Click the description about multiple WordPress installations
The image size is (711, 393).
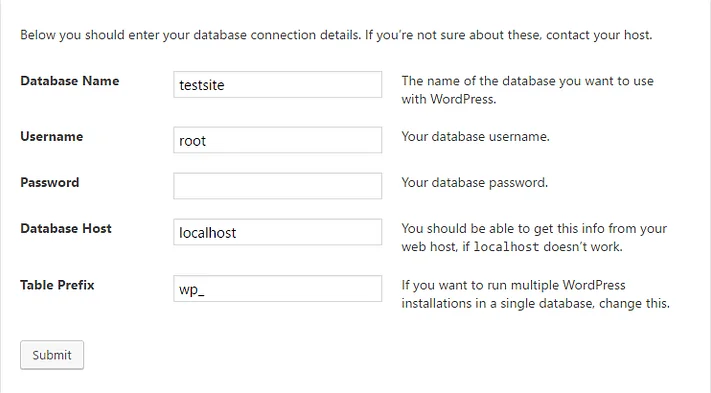536,294
